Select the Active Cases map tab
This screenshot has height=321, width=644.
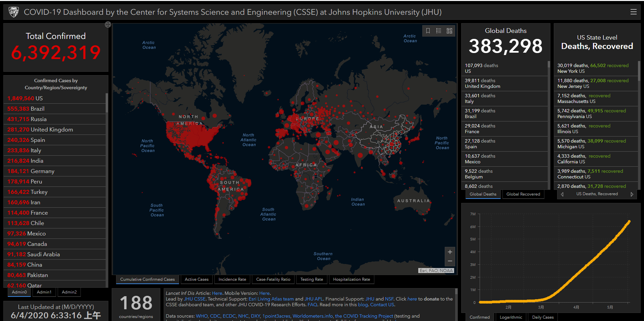[x=197, y=279]
